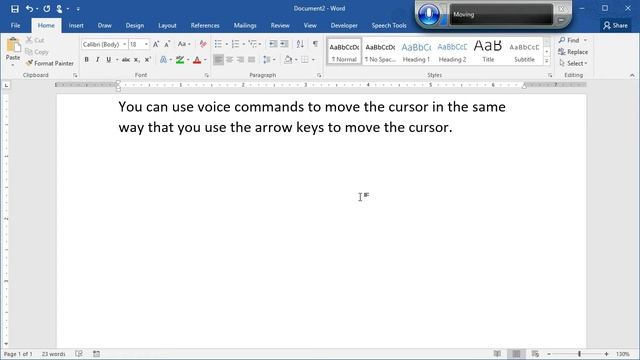Undo the last action
Image resolution: width=640 pixels, height=360 pixels.
point(29,9)
